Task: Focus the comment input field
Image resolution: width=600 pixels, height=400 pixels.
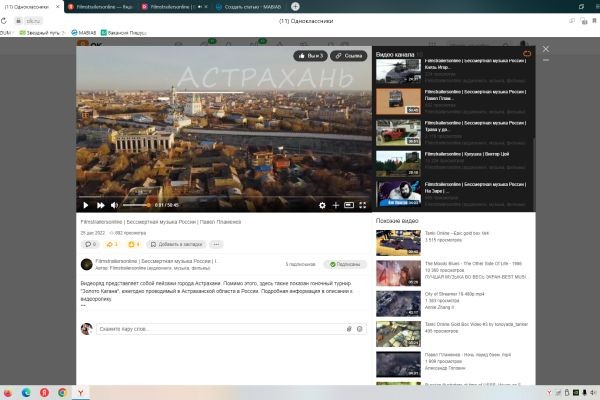Action: click(221, 329)
